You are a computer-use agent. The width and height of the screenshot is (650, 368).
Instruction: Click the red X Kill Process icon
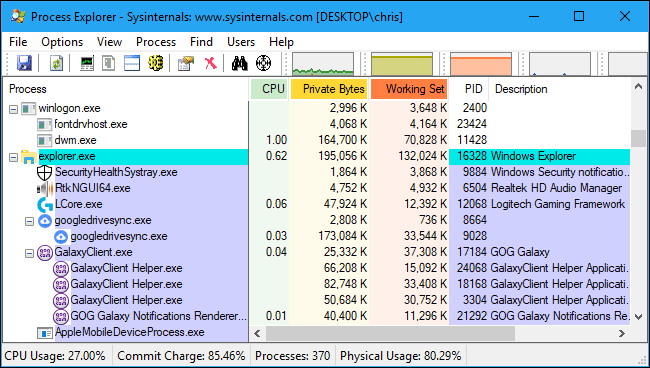211,63
